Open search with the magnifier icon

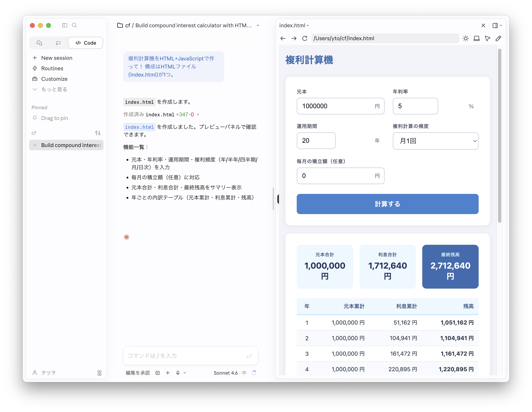pos(75,25)
